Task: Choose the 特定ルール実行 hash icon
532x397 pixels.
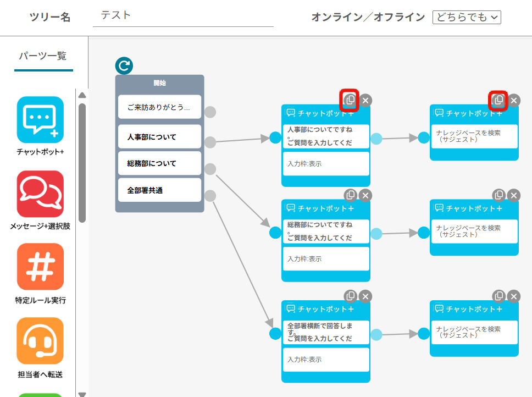Action: click(40, 267)
